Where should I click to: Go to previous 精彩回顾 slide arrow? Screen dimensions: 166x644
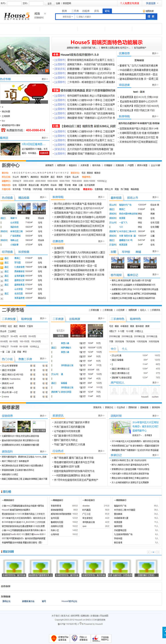pyautogui.click(x=149, y=552)
